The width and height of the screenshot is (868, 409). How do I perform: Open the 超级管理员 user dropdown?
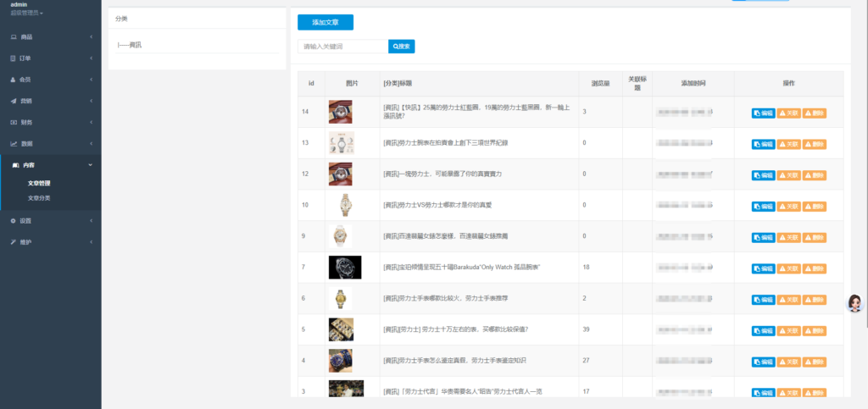tap(26, 13)
